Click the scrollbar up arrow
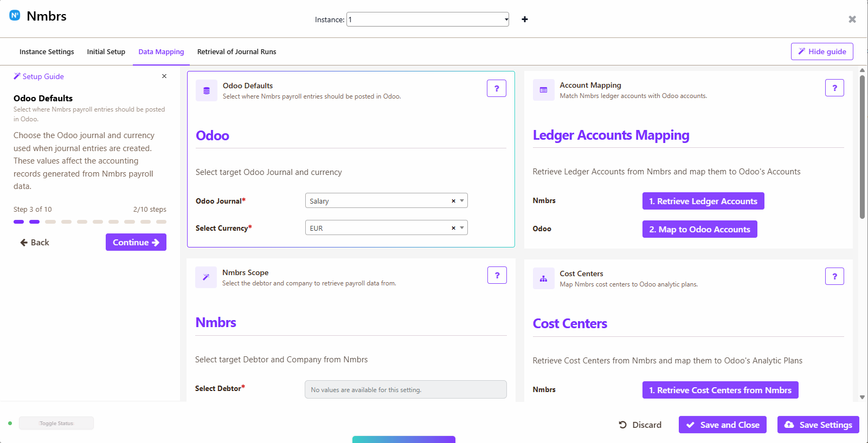The image size is (868, 443). point(862,70)
